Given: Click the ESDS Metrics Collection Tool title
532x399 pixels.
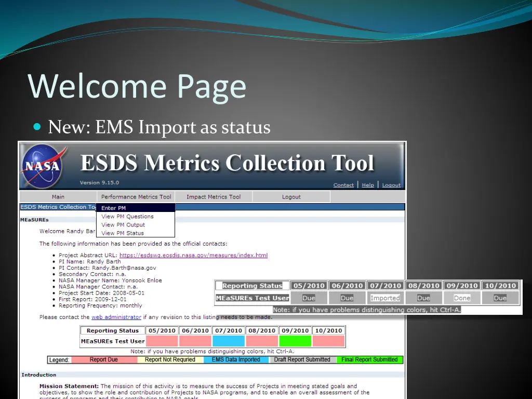Looking at the screenshot, I should click(x=227, y=163).
